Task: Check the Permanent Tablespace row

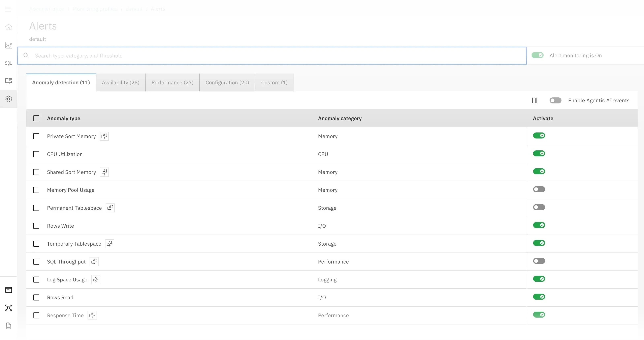Action: [x=36, y=208]
